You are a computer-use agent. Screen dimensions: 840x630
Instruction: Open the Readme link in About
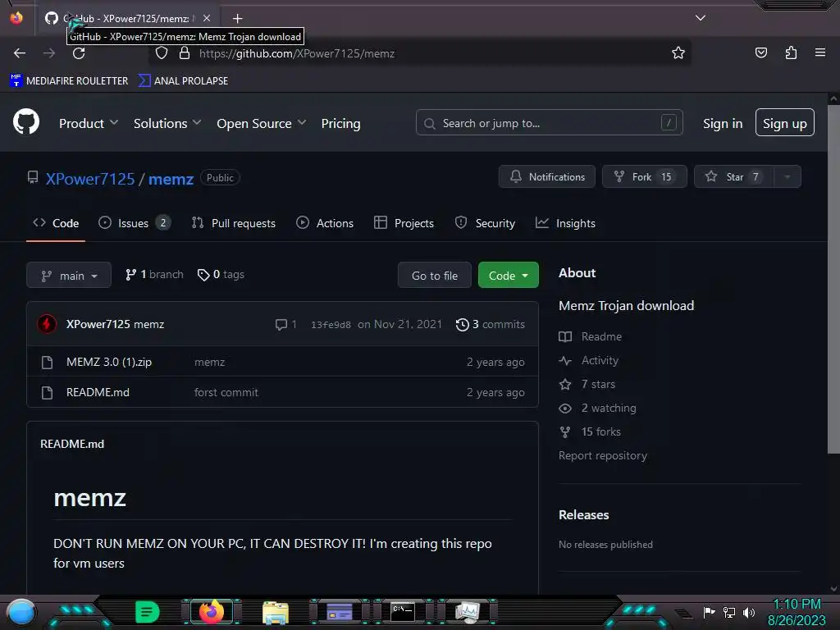[x=591, y=336]
